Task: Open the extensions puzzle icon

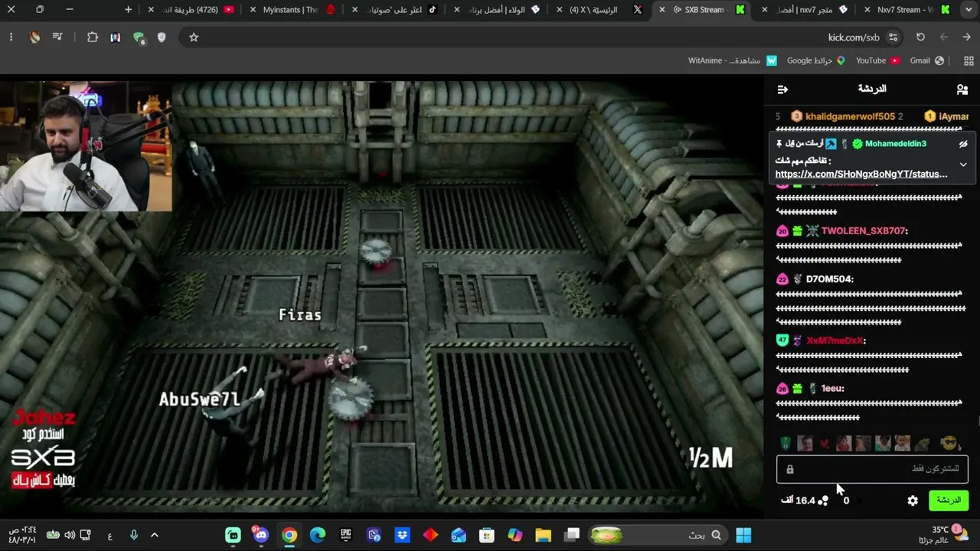Action: point(93,37)
